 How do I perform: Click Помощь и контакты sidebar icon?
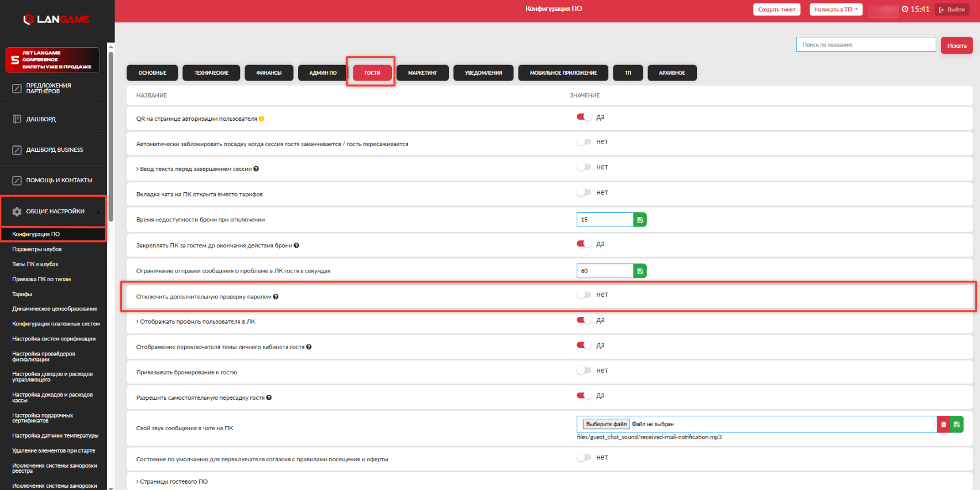(17, 181)
